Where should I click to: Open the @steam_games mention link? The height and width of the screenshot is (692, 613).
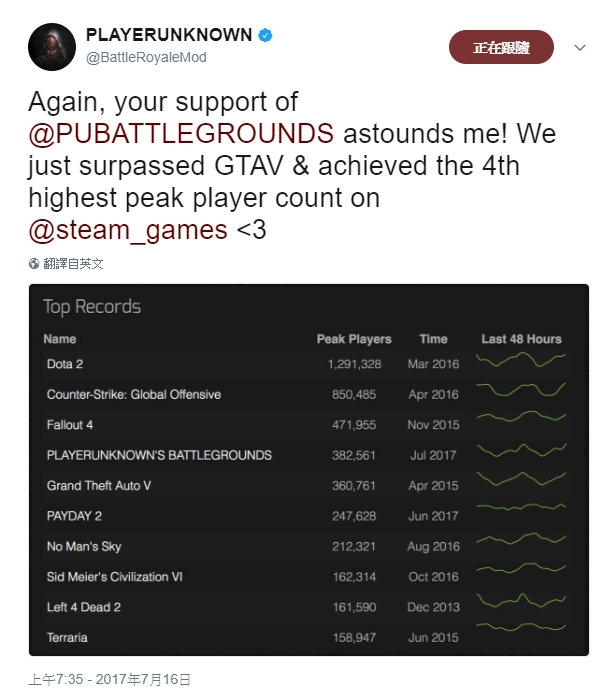[128, 230]
